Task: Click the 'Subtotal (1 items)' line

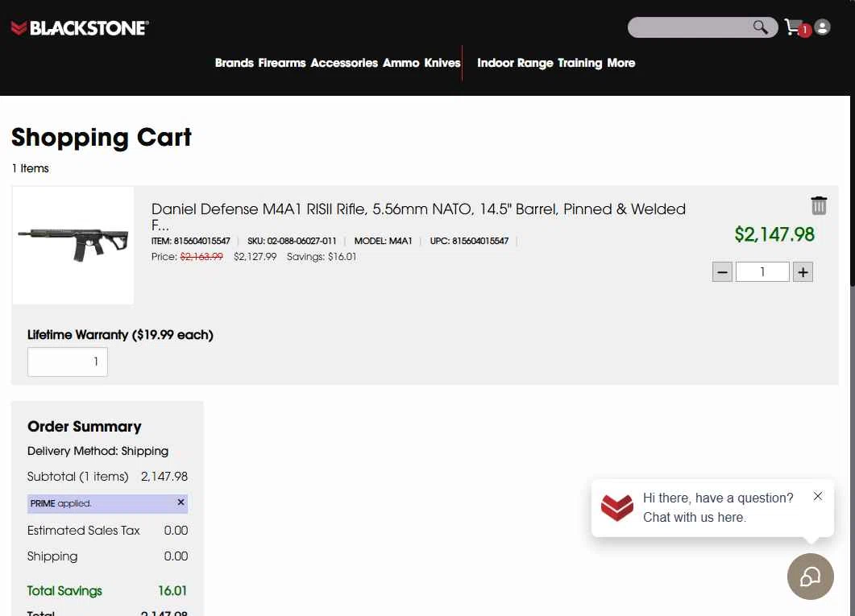Action: click(107, 477)
